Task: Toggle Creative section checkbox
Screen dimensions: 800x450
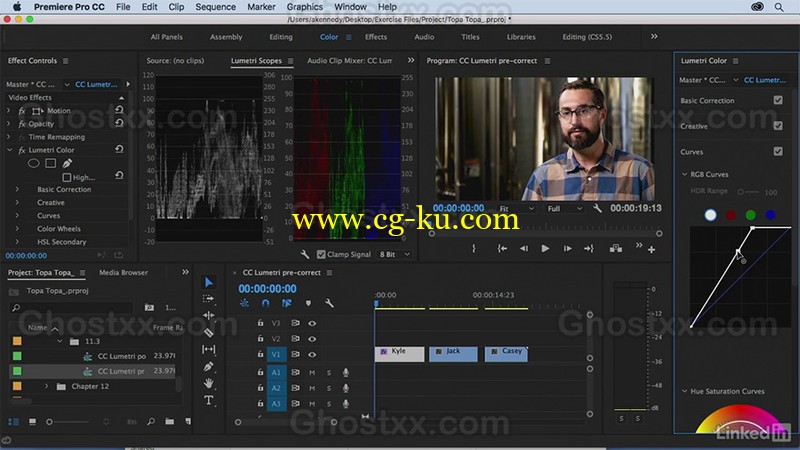Action: pyautogui.click(x=778, y=126)
